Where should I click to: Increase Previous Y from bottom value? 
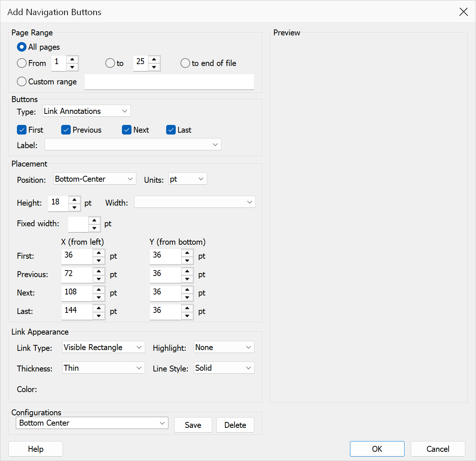click(187, 271)
